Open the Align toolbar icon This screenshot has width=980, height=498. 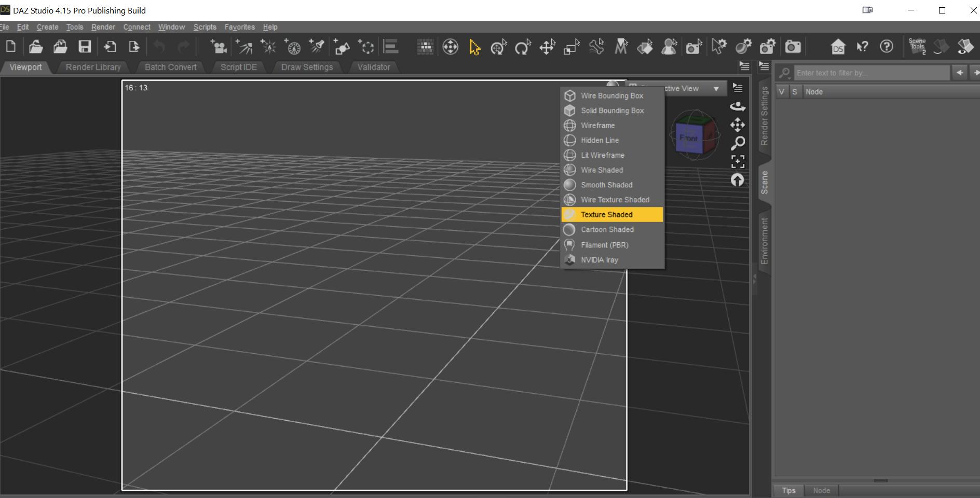click(391, 47)
